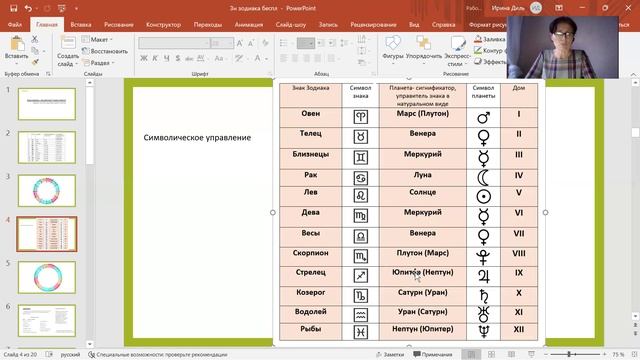Toggle strikethrough abc button

pyautogui.click(x=189, y=58)
